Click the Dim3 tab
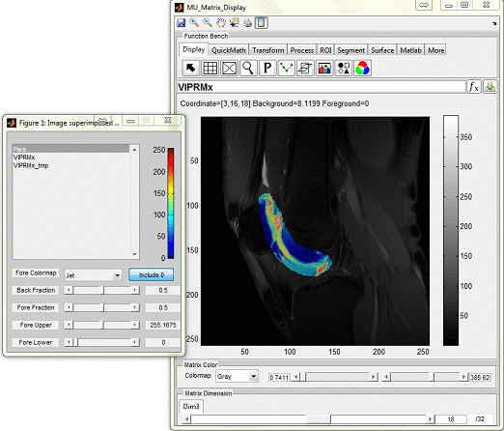The image size is (504, 431). pyautogui.click(x=191, y=407)
